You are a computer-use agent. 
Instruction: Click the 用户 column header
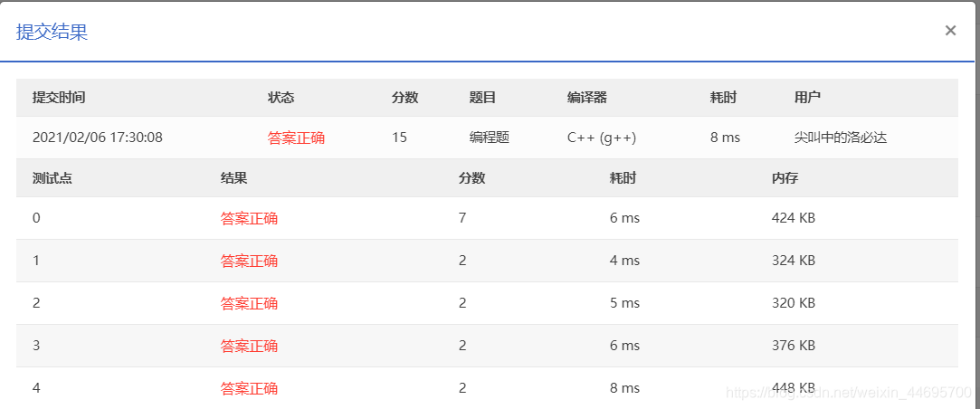click(807, 98)
